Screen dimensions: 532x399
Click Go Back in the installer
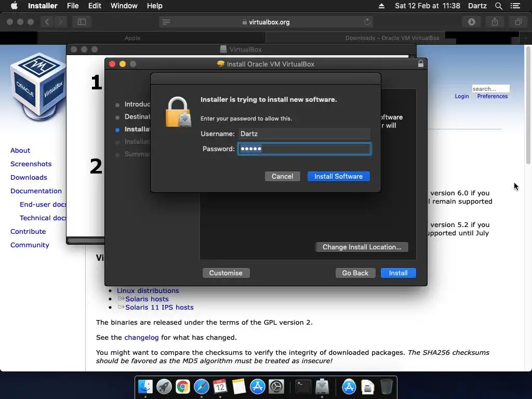[355, 273]
